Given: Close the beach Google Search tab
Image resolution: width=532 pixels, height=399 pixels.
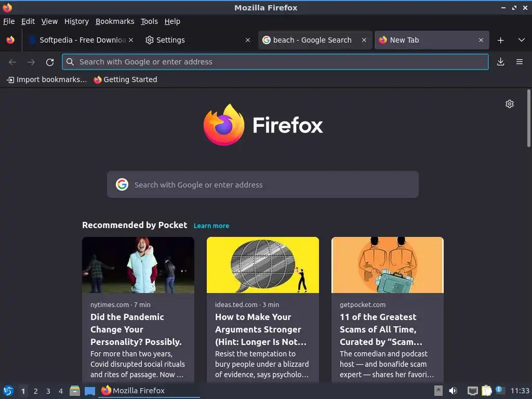Looking at the screenshot, I should [x=364, y=40].
